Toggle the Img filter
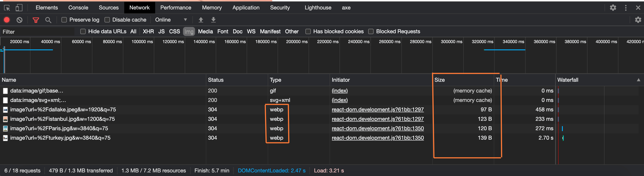Image resolution: width=644 pixels, height=176 pixels. 189,32
